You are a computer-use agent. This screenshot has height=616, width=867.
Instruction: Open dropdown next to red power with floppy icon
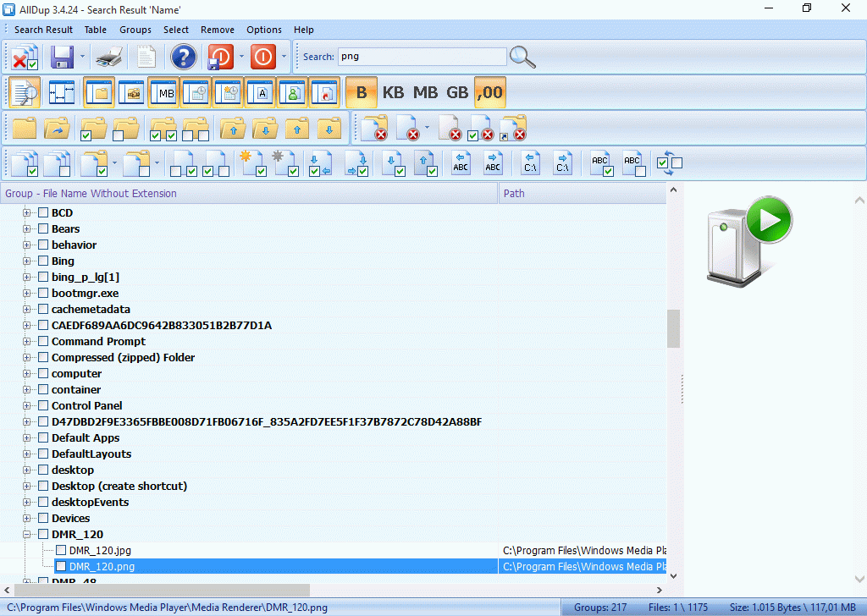241,57
